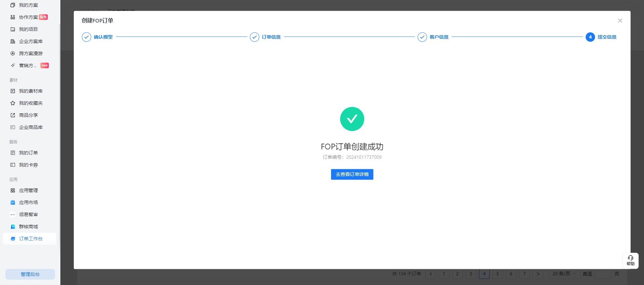Open 跨方案漫游 in the sidebar
Image resolution: width=644 pixels, height=285 pixels.
[31, 53]
